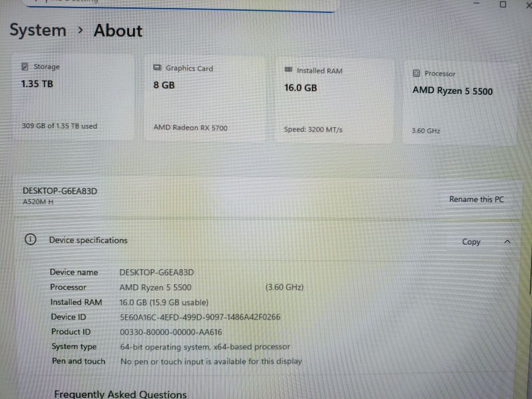The height and width of the screenshot is (399, 532).
Task: Click the Frequently Asked Questions heading
Action: click(x=120, y=394)
